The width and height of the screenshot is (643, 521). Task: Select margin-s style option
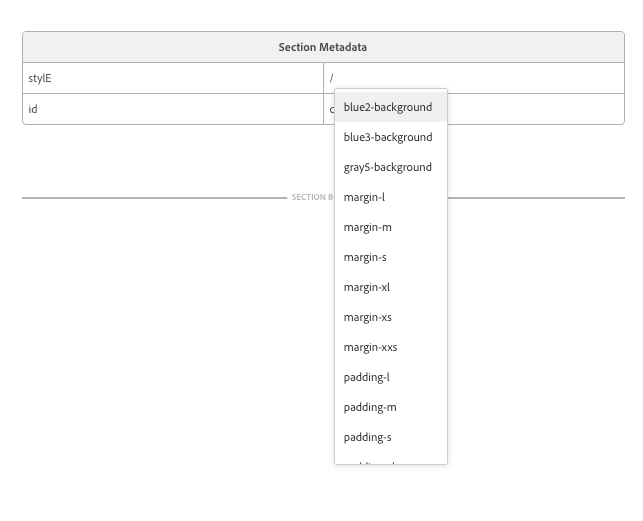coord(391,257)
